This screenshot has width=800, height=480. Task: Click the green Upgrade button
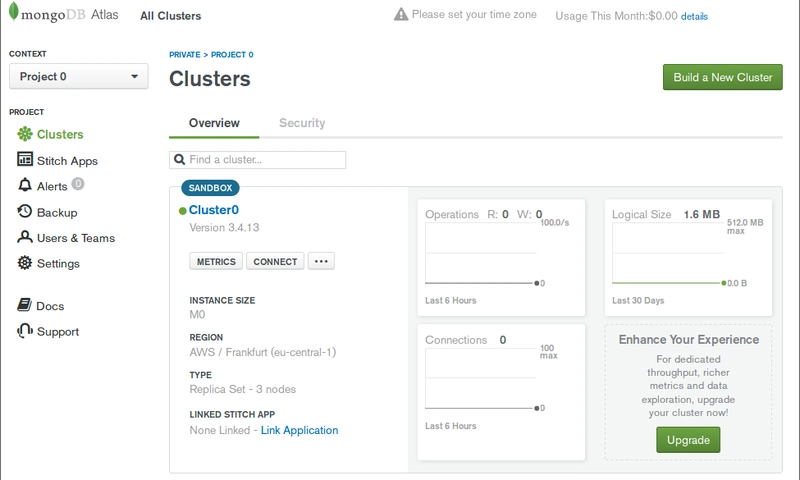coord(688,440)
